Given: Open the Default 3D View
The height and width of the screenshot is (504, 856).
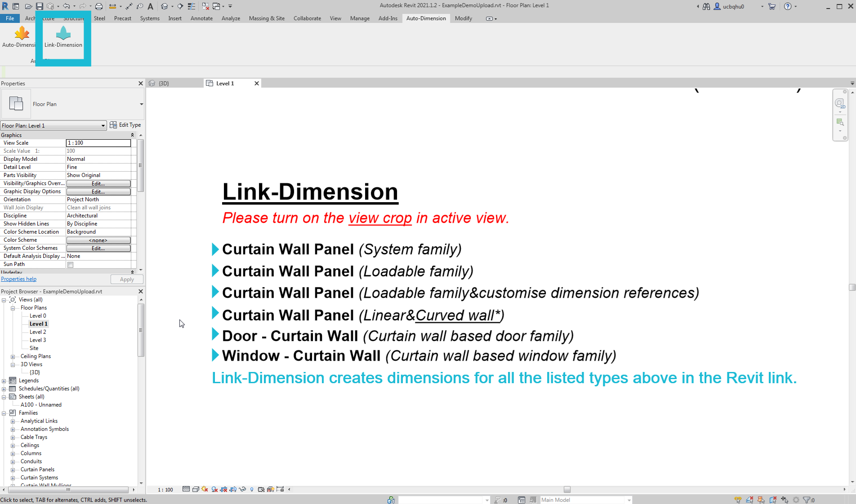Looking at the screenshot, I should point(165,6).
